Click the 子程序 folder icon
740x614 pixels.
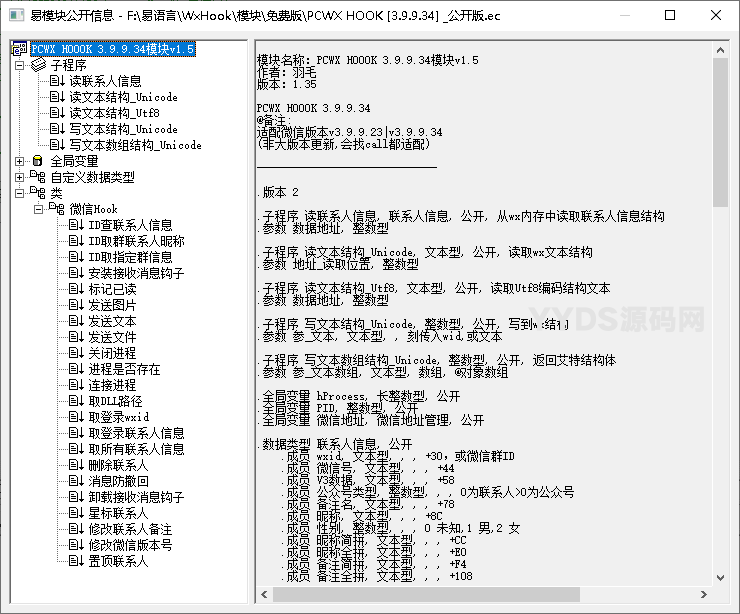click(x=38, y=65)
